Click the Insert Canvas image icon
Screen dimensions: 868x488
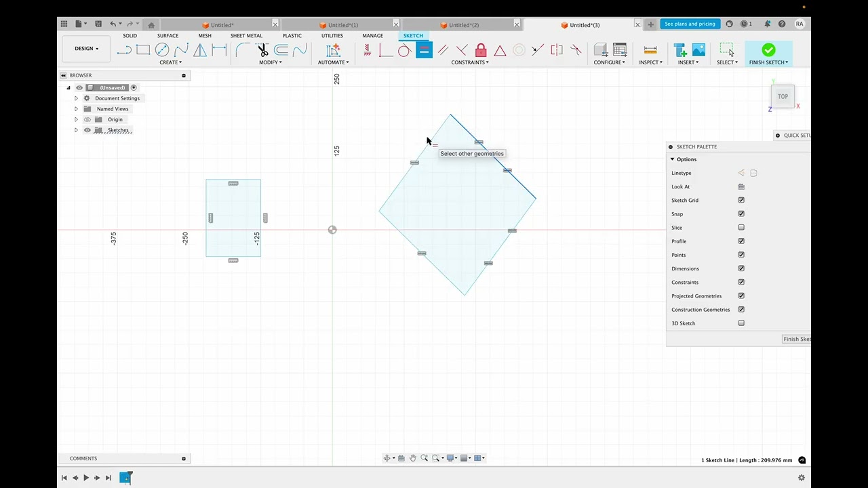click(698, 50)
